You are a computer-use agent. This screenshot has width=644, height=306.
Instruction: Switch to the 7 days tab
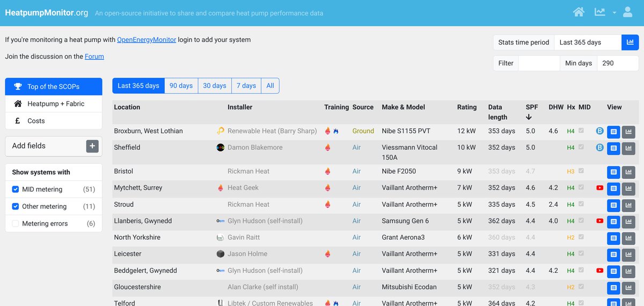[x=246, y=86]
